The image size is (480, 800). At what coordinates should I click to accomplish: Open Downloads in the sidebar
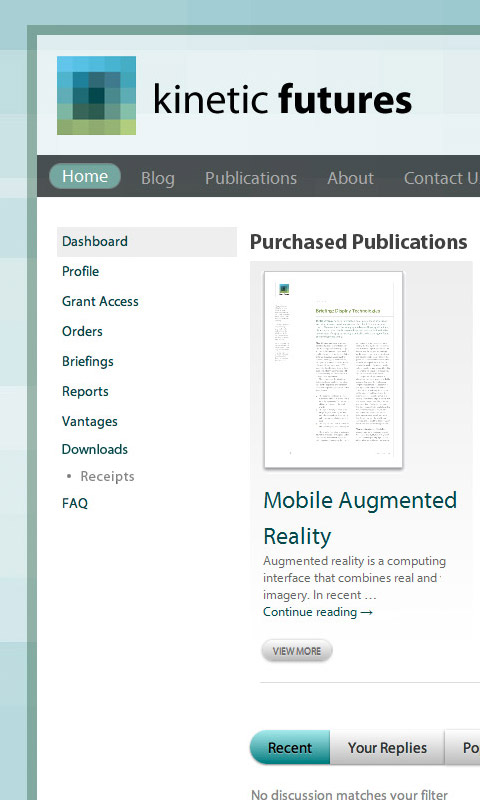[95, 449]
